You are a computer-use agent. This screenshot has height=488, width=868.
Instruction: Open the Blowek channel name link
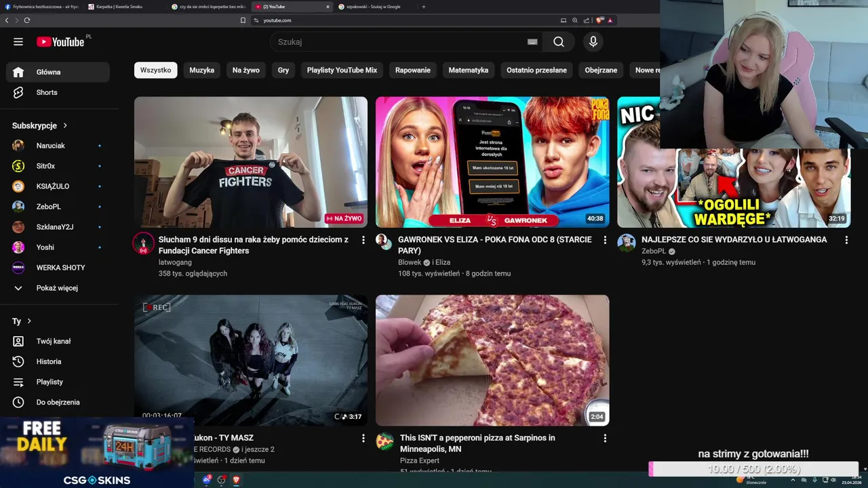point(410,262)
